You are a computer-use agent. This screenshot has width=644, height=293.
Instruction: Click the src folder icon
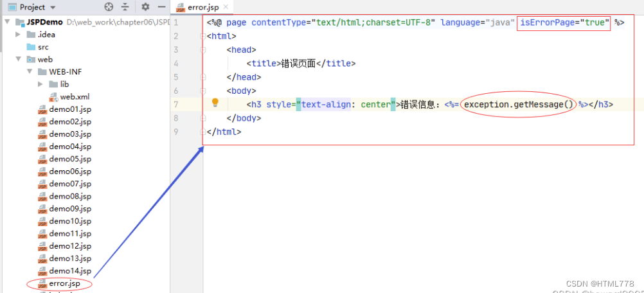31,47
